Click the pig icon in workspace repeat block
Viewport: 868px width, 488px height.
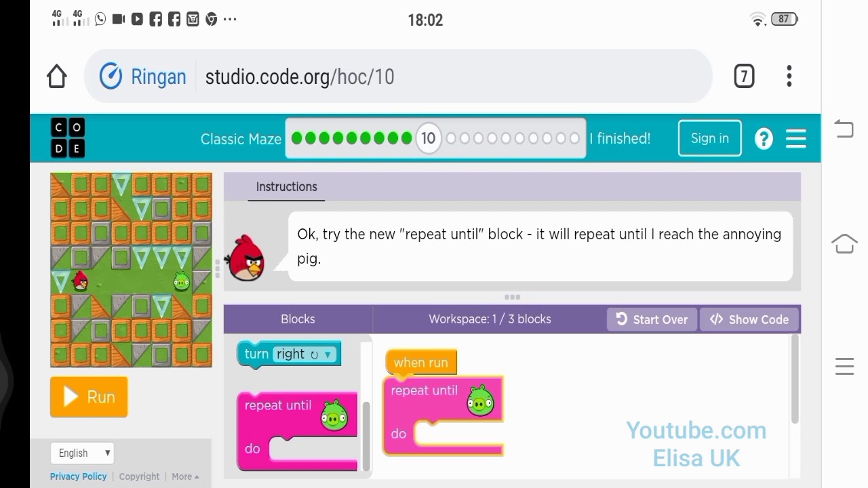coord(481,401)
